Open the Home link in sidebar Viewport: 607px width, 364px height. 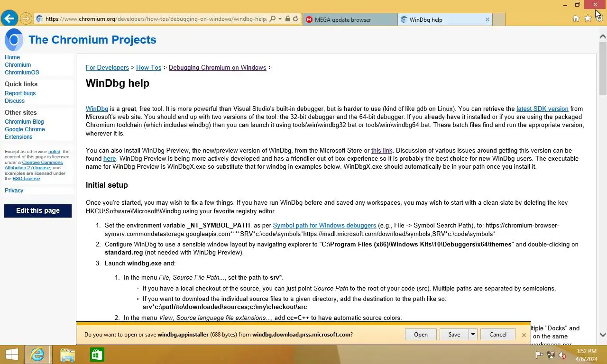[x=12, y=57]
